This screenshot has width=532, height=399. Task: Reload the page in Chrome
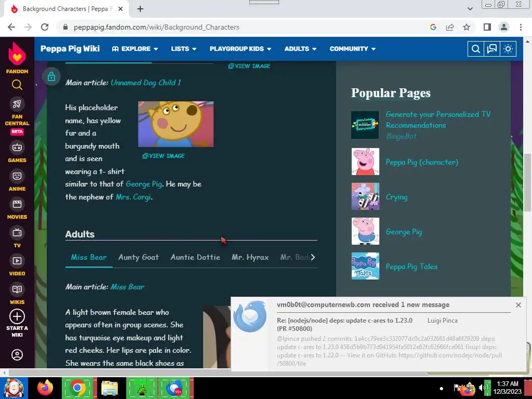click(45, 27)
